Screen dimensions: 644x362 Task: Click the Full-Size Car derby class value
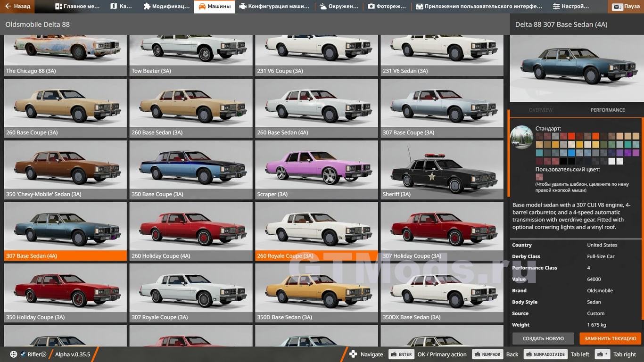601,256
